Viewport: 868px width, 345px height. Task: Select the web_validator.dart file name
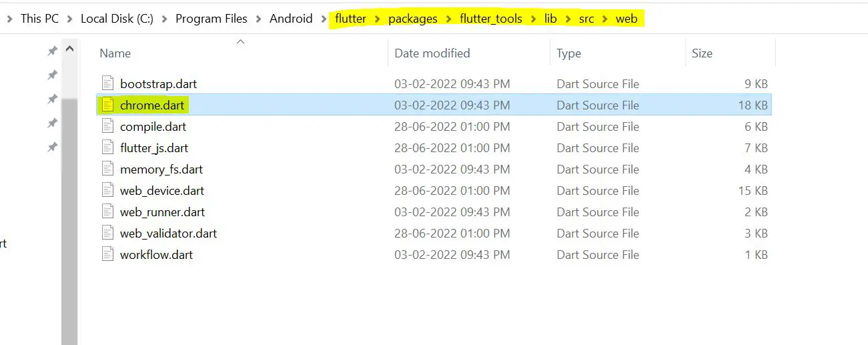click(169, 233)
